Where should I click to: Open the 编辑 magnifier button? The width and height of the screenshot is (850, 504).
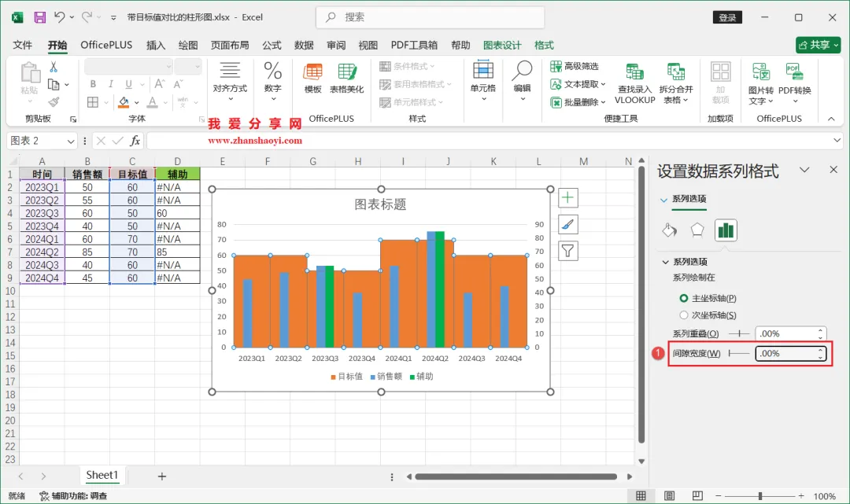(522, 81)
